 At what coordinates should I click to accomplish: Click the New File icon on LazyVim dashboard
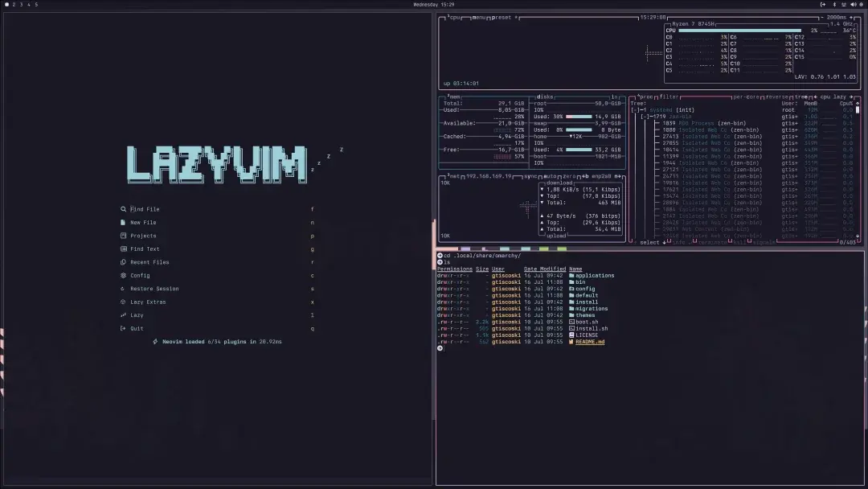click(x=122, y=222)
